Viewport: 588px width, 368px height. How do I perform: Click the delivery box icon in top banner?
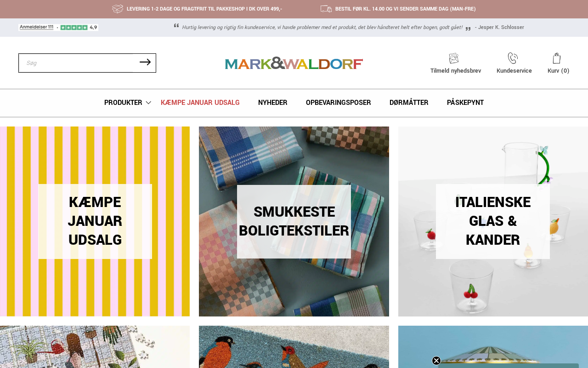coord(118,9)
